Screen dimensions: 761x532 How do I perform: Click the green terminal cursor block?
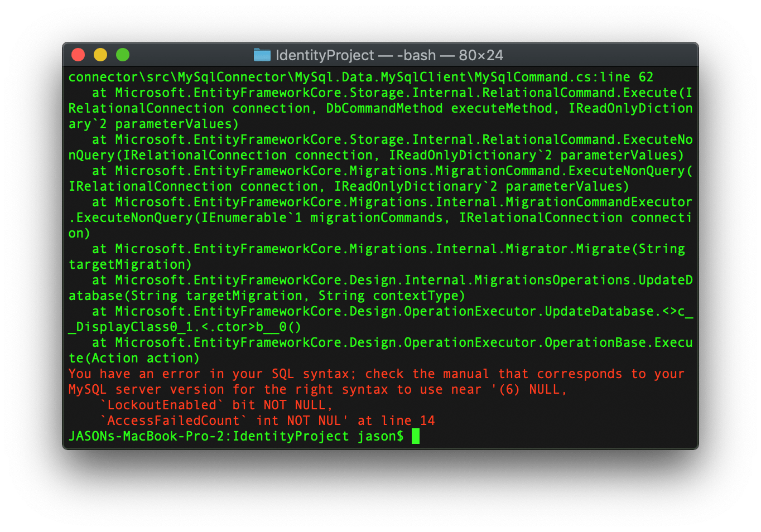click(x=416, y=436)
